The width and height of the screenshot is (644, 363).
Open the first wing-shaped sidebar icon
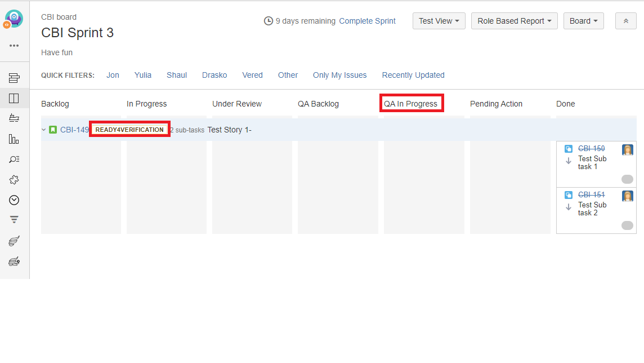pyautogui.click(x=14, y=241)
